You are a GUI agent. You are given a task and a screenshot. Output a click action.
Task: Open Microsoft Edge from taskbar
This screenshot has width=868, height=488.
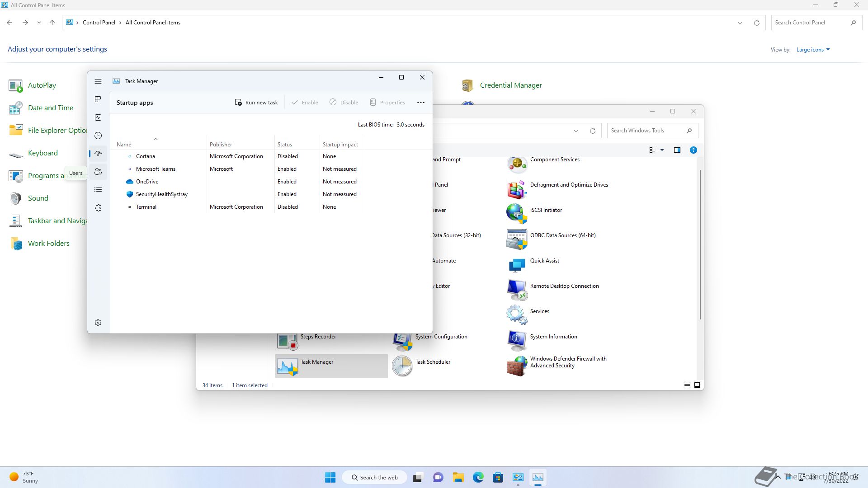coord(478,477)
